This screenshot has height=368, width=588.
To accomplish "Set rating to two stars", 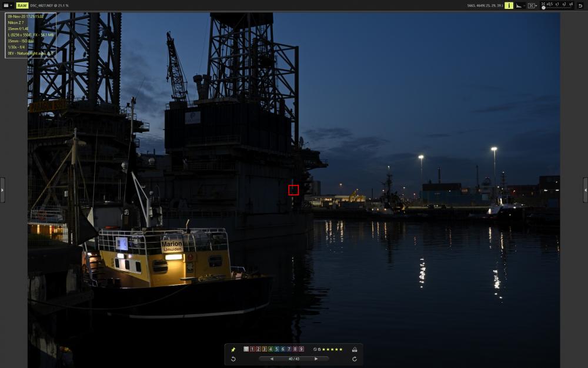I will tap(328, 349).
